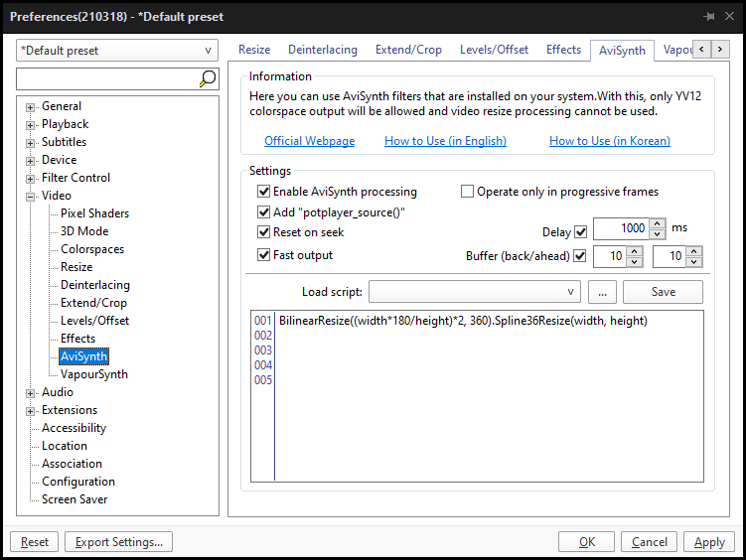Switch to the Effects tab
This screenshot has width=746, height=560.
pyautogui.click(x=563, y=50)
